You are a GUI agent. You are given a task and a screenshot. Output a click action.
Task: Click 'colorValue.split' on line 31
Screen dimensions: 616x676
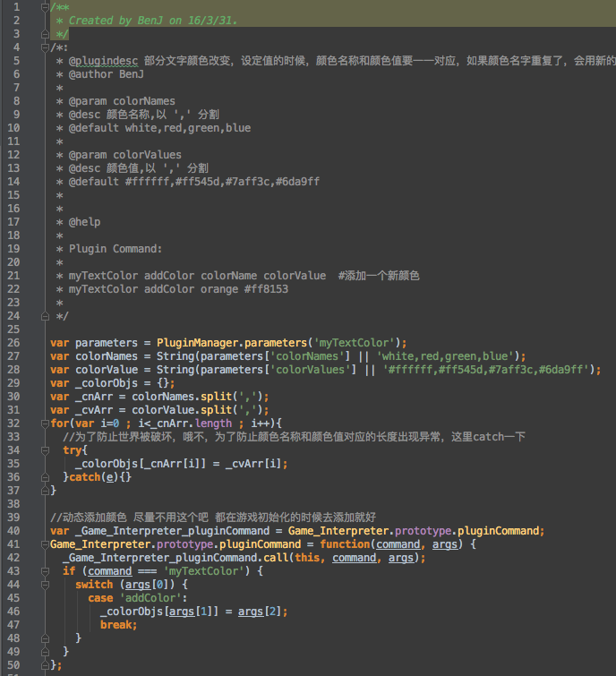tap(182, 410)
